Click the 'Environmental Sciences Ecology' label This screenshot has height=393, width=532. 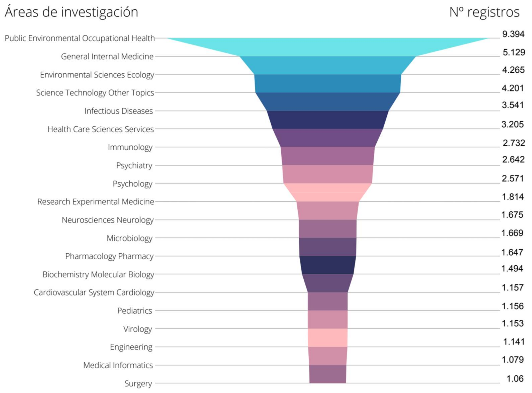click(97, 75)
